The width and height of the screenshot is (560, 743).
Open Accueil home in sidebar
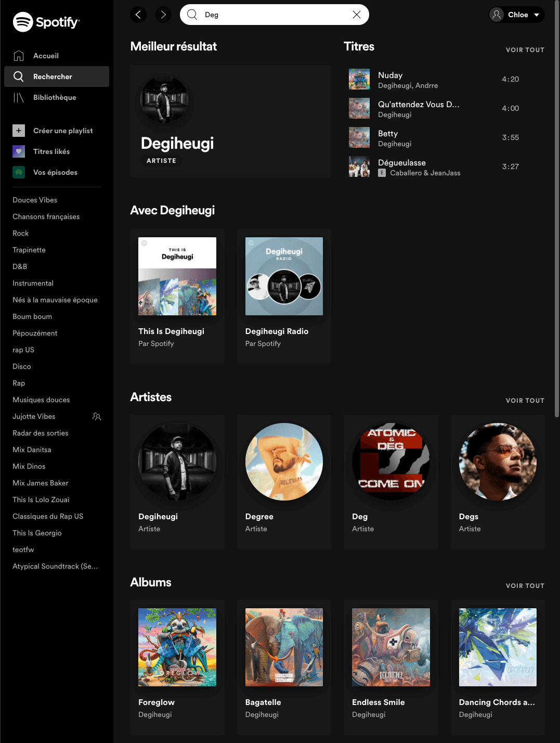[x=57, y=56]
